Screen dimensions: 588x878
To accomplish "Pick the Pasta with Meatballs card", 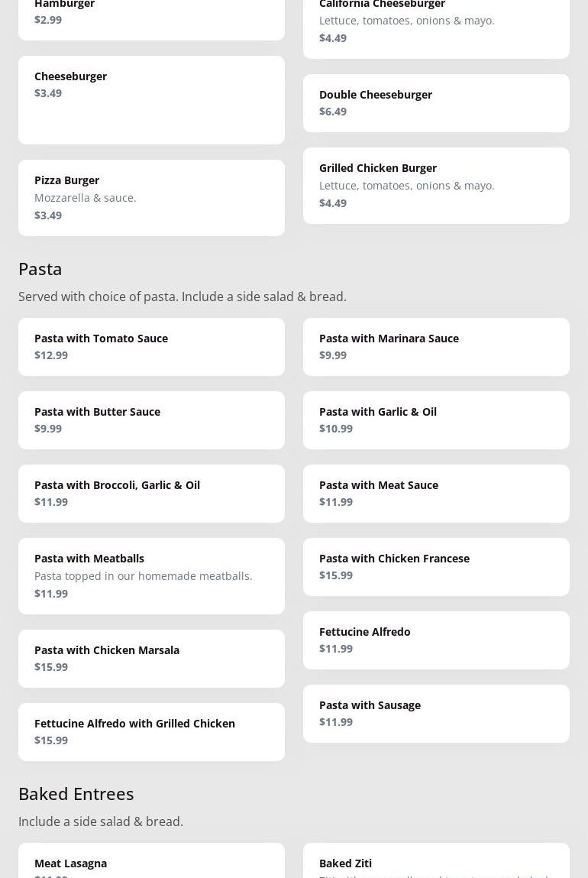I will [151, 575].
